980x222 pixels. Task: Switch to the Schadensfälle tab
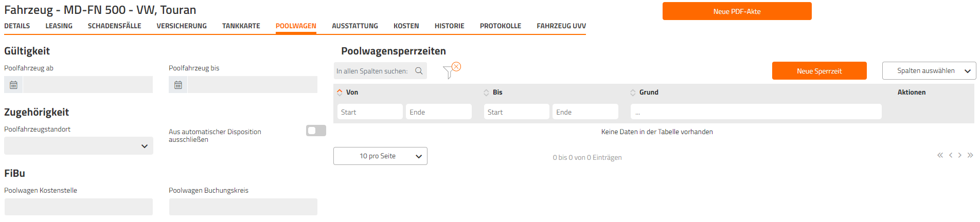coord(114,26)
